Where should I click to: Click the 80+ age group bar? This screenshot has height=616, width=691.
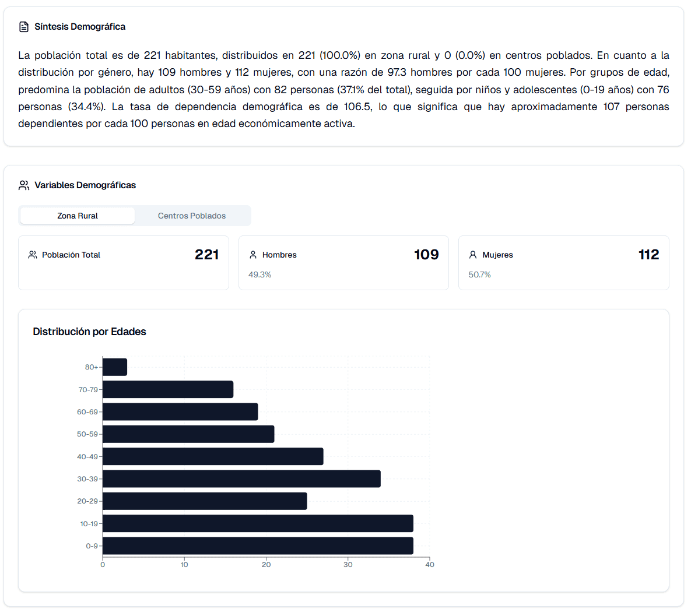(x=115, y=367)
